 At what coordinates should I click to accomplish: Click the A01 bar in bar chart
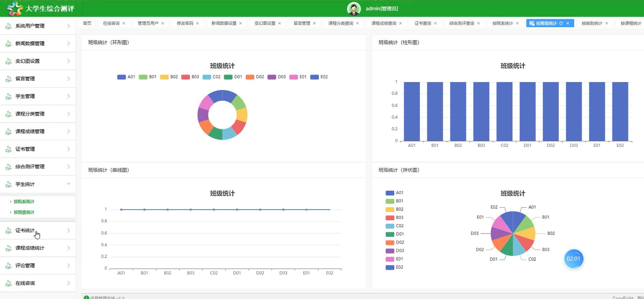coord(412,111)
